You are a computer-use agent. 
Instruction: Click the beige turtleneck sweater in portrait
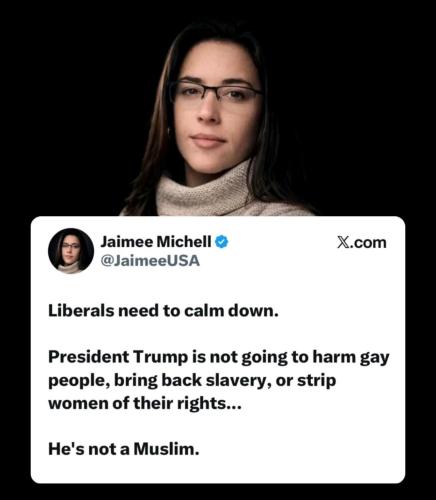point(220,193)
